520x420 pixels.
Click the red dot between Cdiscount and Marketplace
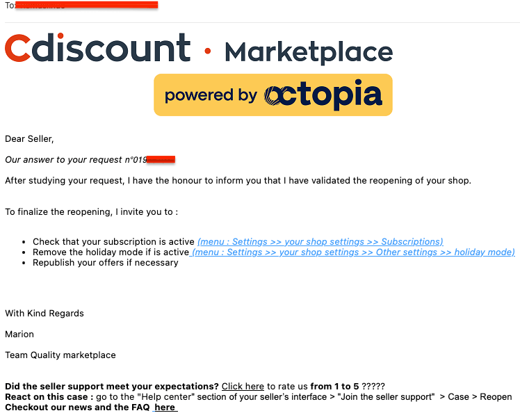[207, 51]
